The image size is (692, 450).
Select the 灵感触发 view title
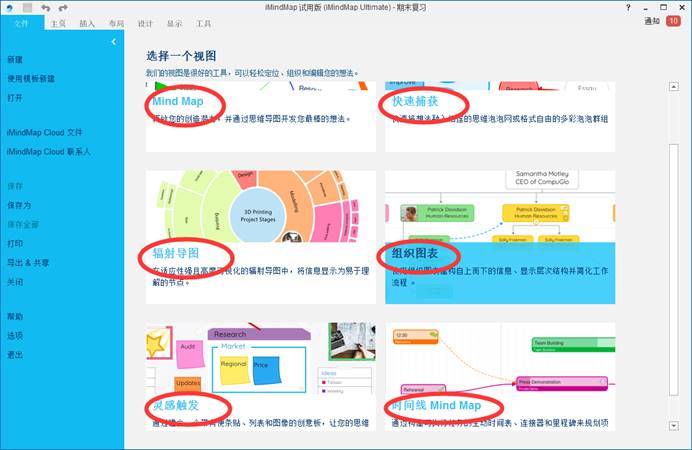pos(176,405)
